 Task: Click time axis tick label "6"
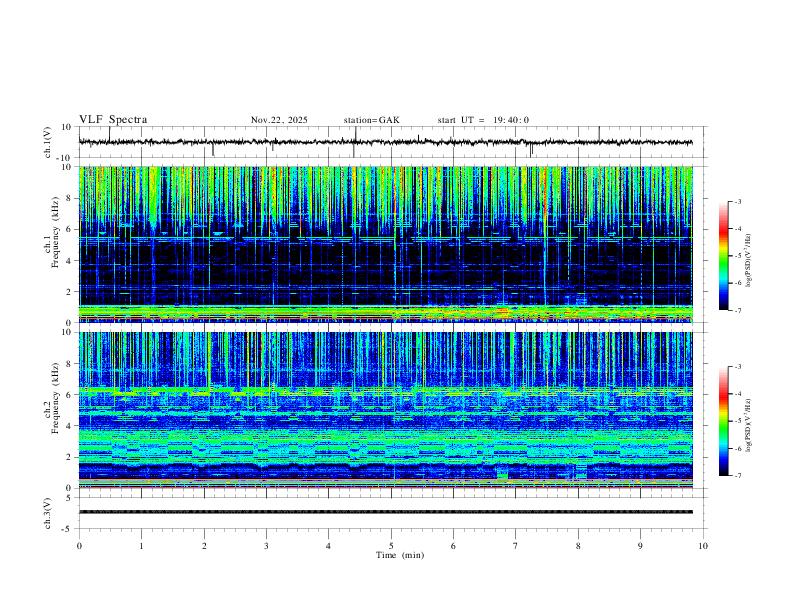click(453, 546)
